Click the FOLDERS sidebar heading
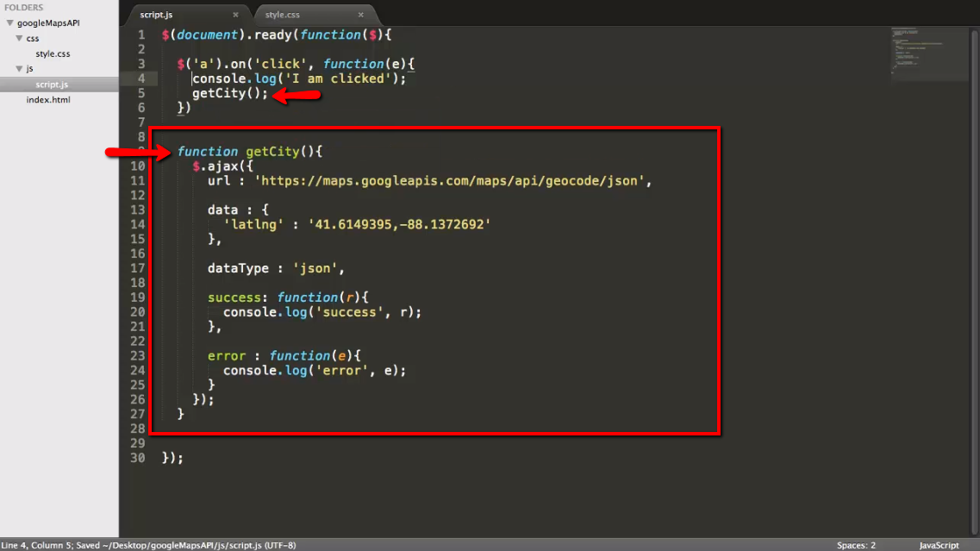Screen dimensions: 980x551 click(24, 8)
